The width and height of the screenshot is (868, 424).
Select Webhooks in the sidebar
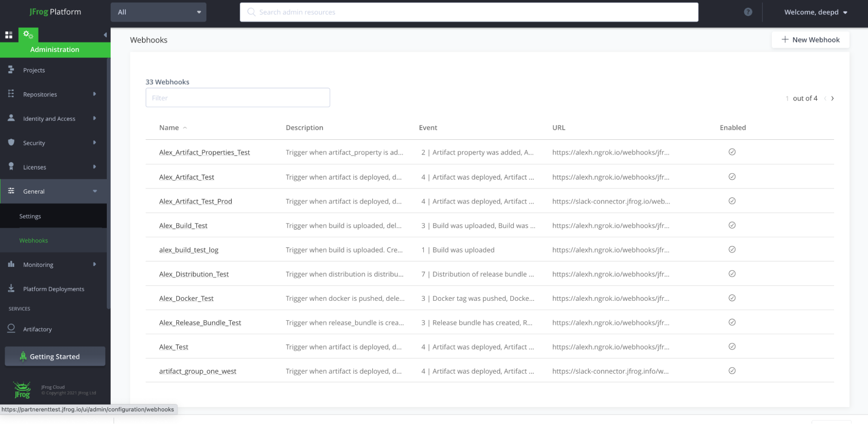53,240
